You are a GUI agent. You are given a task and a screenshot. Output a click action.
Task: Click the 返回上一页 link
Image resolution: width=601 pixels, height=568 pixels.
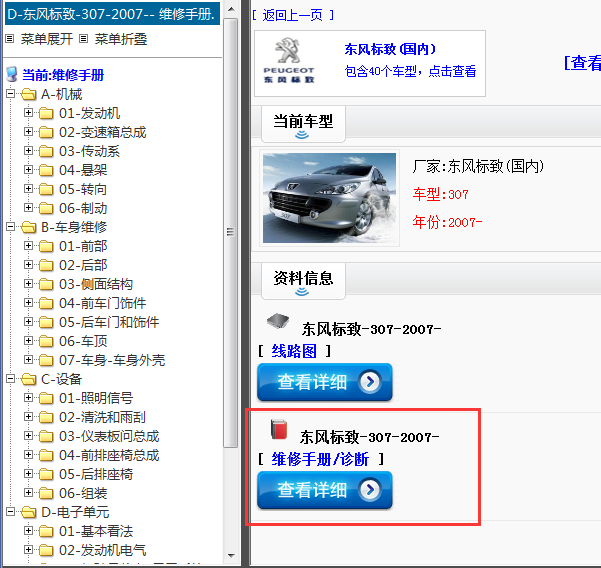point(293,15)
